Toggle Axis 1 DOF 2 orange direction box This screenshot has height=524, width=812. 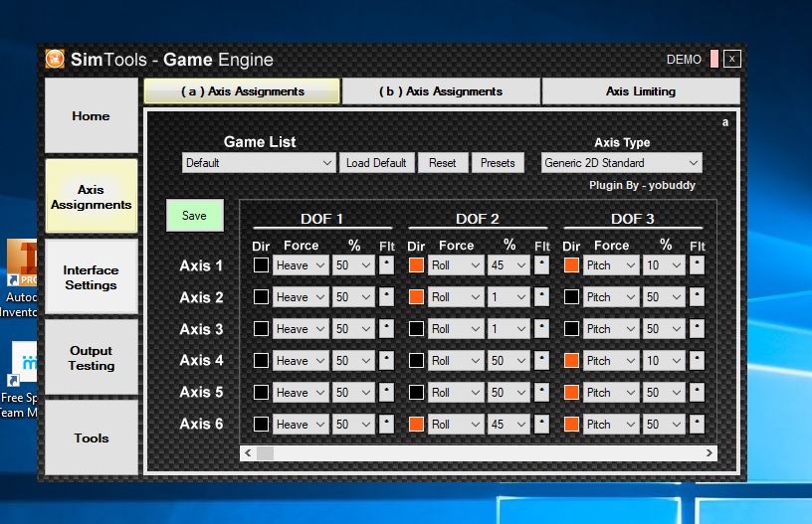pyautogui.click(x=416, y=265)
